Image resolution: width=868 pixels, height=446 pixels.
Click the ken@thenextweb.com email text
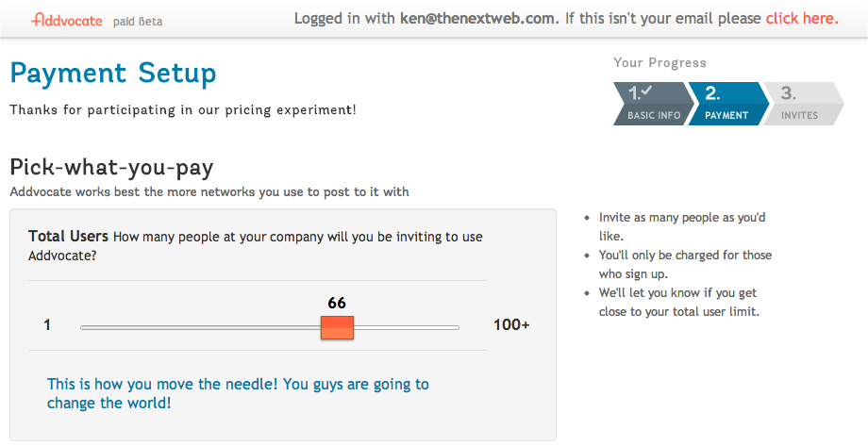click(477, 18)
